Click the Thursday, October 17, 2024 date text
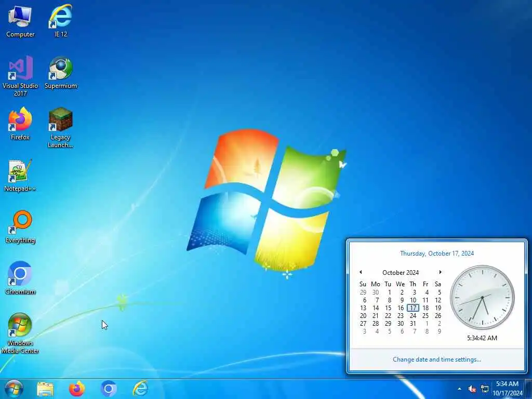 (x=437, y=253)
